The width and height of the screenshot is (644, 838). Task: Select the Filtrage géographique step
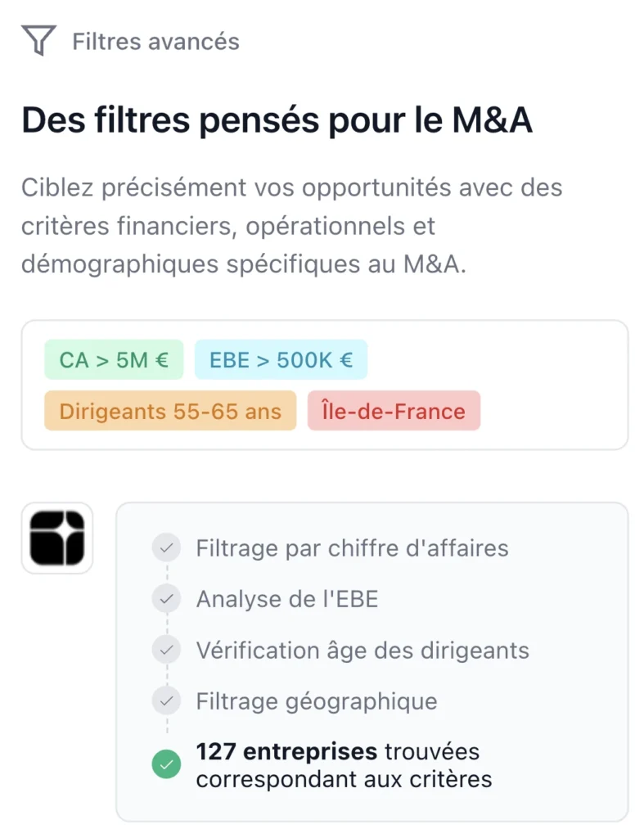pyautogui.click(x=317, y=701)
